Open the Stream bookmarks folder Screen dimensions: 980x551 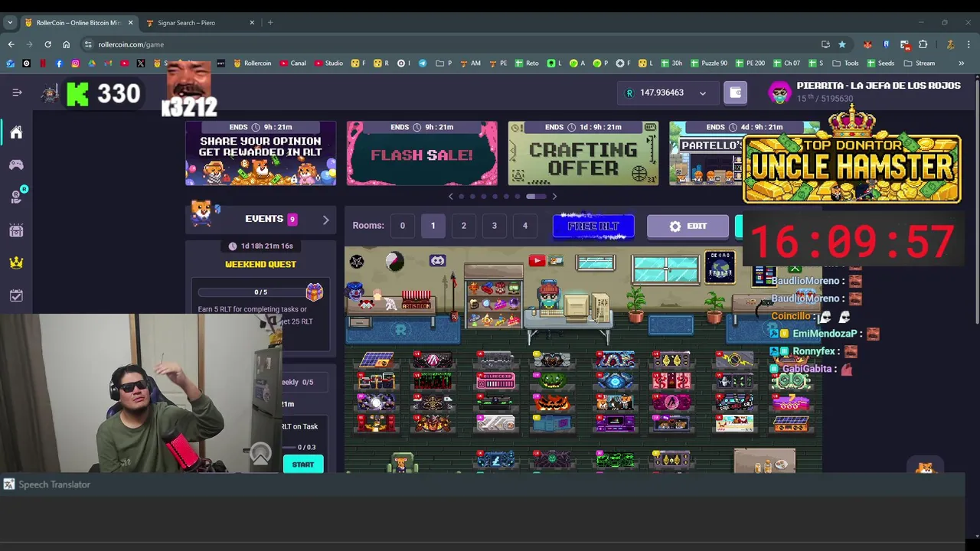[x=920, y=63]
